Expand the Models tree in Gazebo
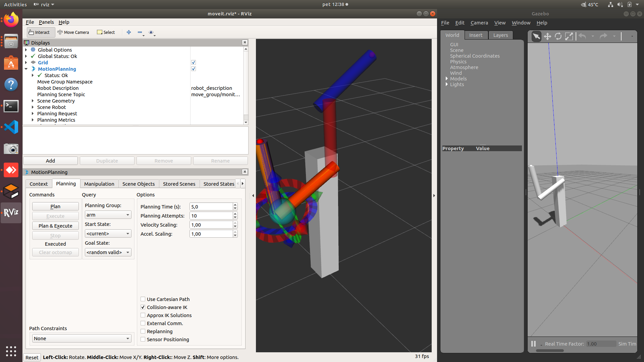 (x=447, y=78)
